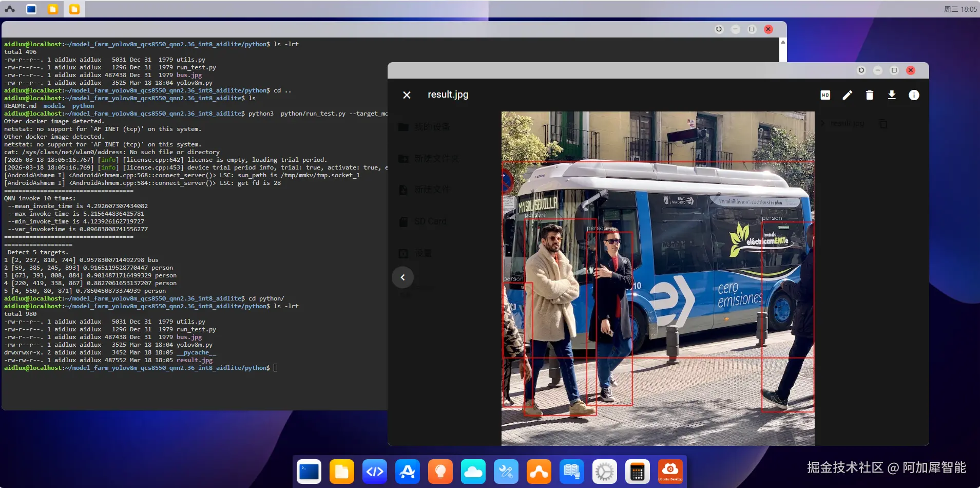The width and height of the screenshot is (980, 488).
Task: Open the app store dock icon
Action: coord(408,472)
